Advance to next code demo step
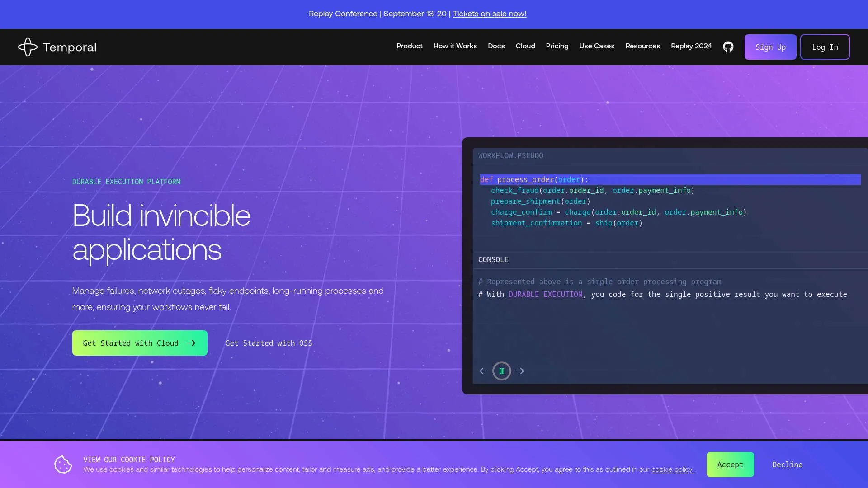The height and width of the screenshot is (488, 868). (520, 371)
